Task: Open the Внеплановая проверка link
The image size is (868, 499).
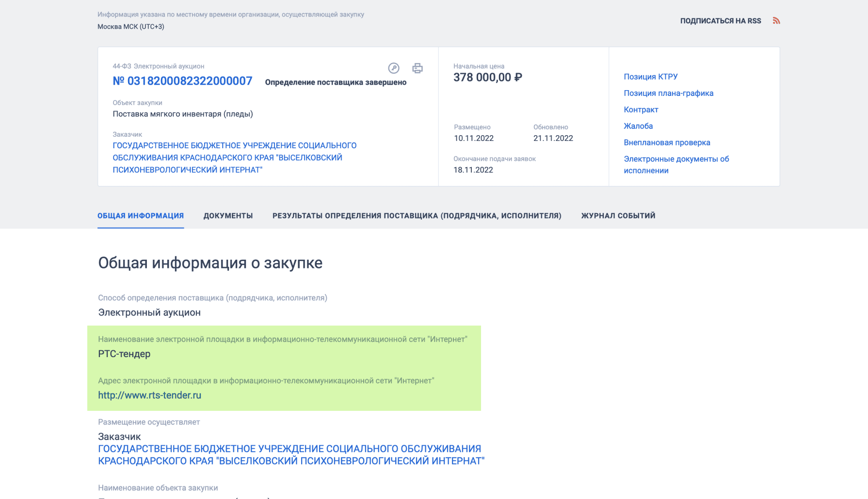Action: click(x=667, y=142)
